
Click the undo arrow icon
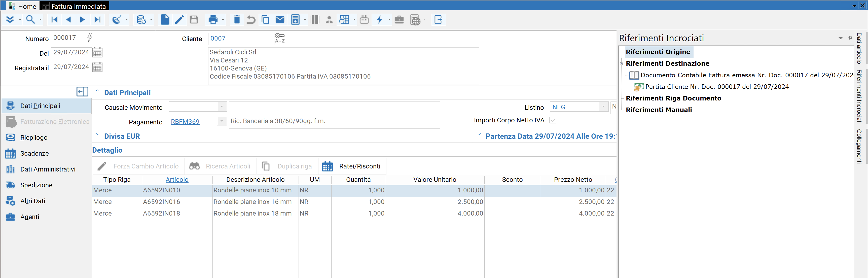pos(251,20)
